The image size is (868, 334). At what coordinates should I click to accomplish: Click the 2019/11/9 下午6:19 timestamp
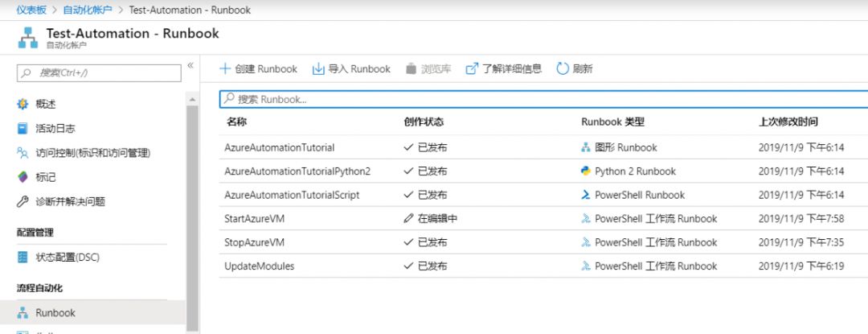(x=801, y=266)
